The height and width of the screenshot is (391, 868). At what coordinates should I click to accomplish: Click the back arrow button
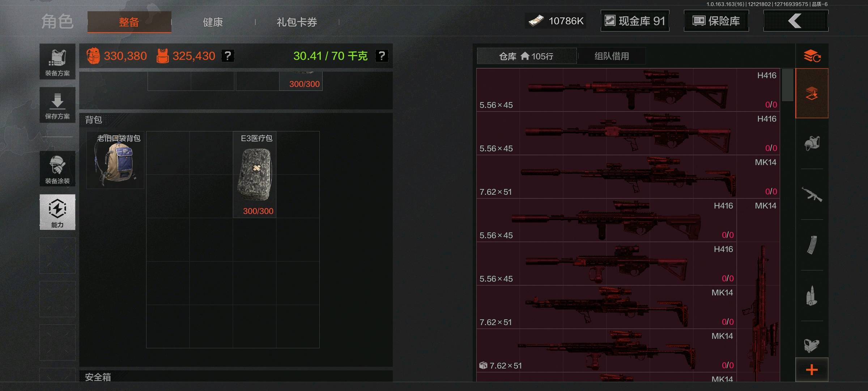tap(796, 21)
